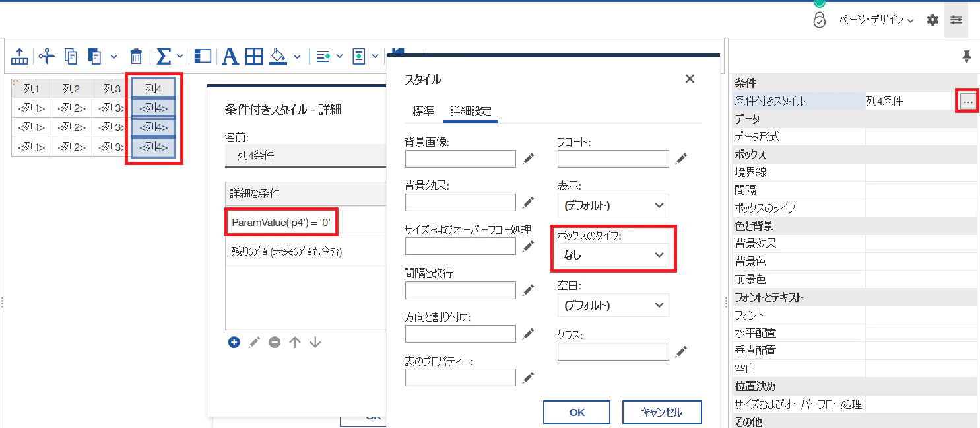Click the swap-rows-columns upload-style icon at toolbar start
980x428 pixels.
pyautogui.click(x=20, y=56)
